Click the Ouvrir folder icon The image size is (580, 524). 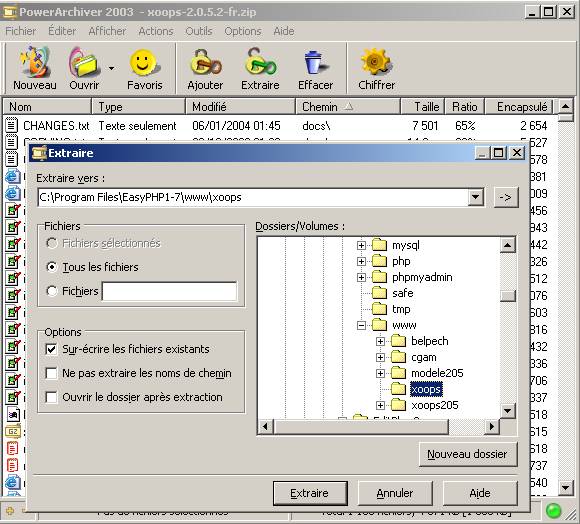(x=85, y=62)
